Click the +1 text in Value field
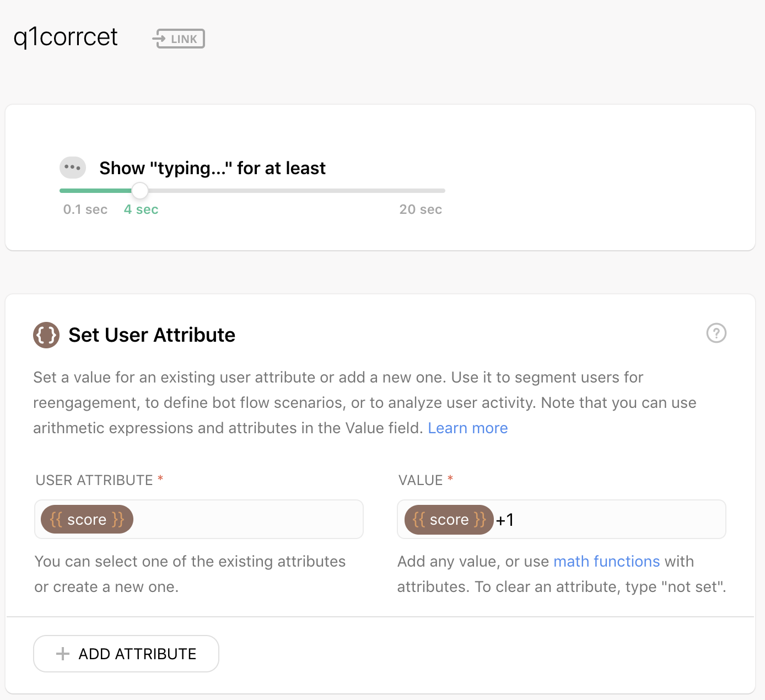This screenshot has width=765, height=700. pyautogui.click(x=505, y=520)
